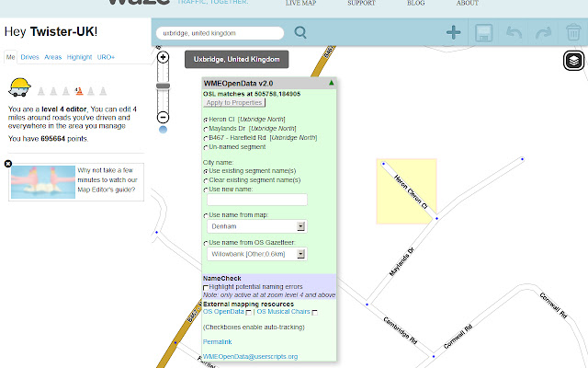The height and width of the screenshot is (368, 588).
Task: Click the trash delete icon
Action: 573,33
